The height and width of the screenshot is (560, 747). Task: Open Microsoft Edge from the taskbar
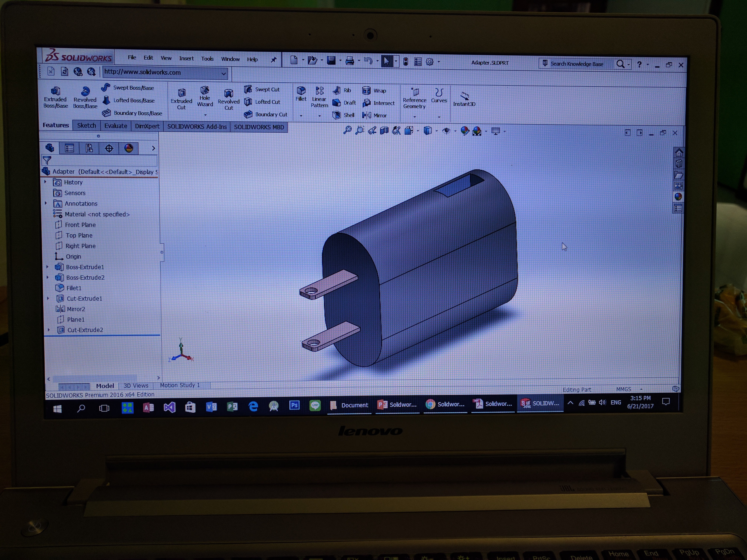(253, 406)
